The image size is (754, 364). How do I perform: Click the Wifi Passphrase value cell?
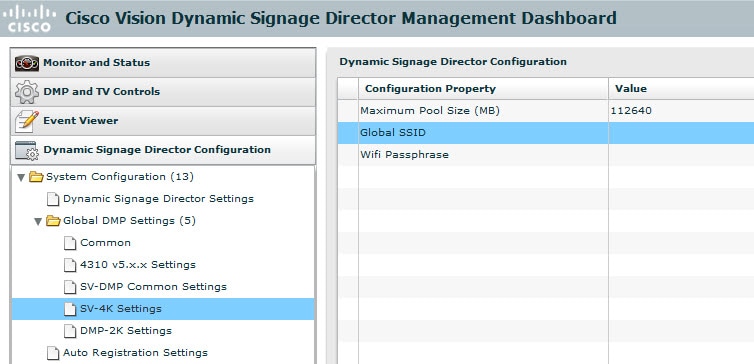pyautogui.click(x=681, y=155)
